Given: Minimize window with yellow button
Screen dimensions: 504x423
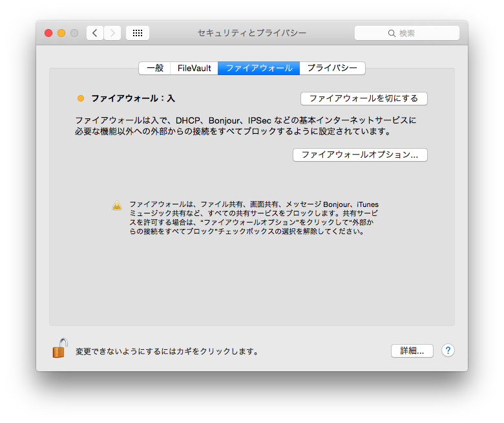Looking at the screenshot, I should click(x=61, y=33).
